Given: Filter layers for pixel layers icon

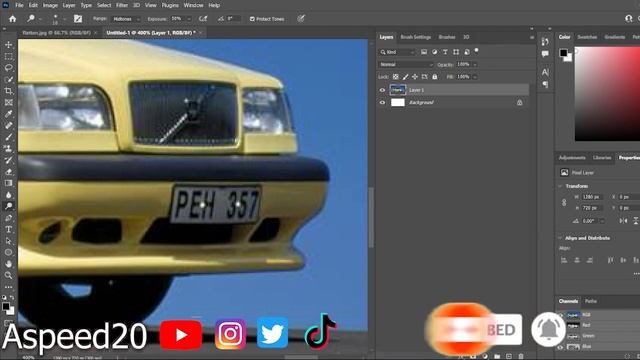Looking at the screenshot, I should pyautogui.click(x=424, y=52).
